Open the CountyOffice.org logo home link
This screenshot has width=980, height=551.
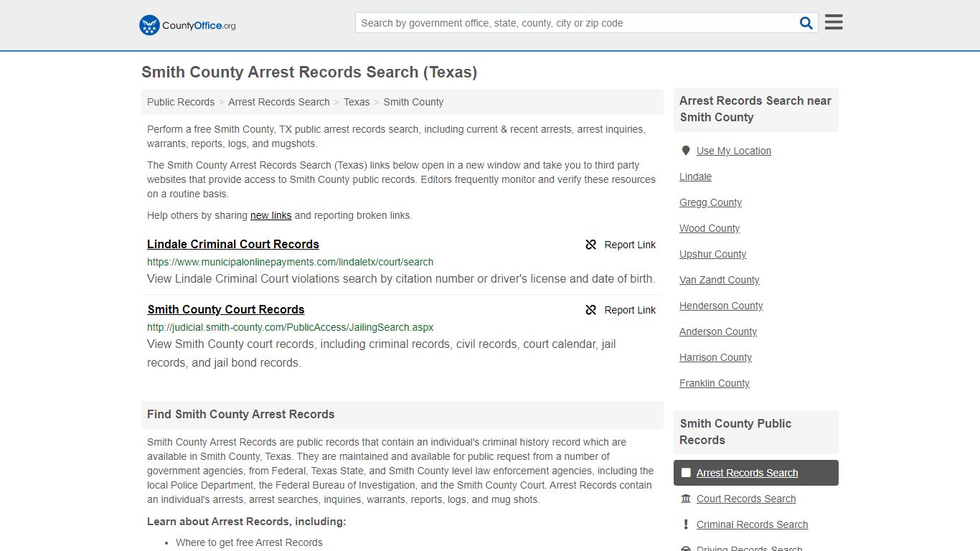coord(187,25)
